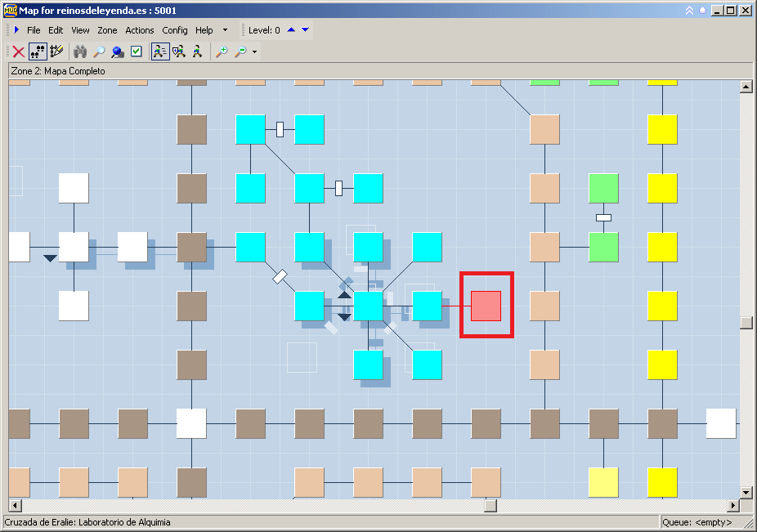This screenshot has height=532, width=757.
Task: Zoom out with the minus magnifier
Action: coord(240,51)
